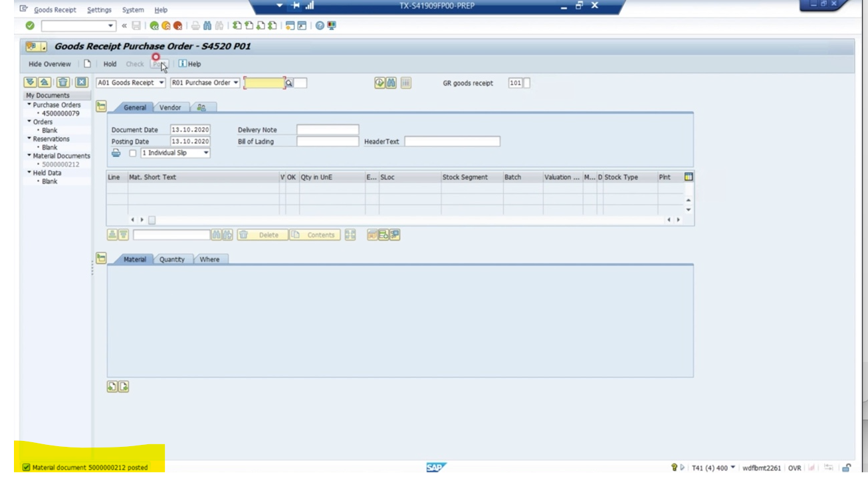Select the General tab
This screenshot has width=868, height=496.
pyautogui.click(x=135, y=108)
